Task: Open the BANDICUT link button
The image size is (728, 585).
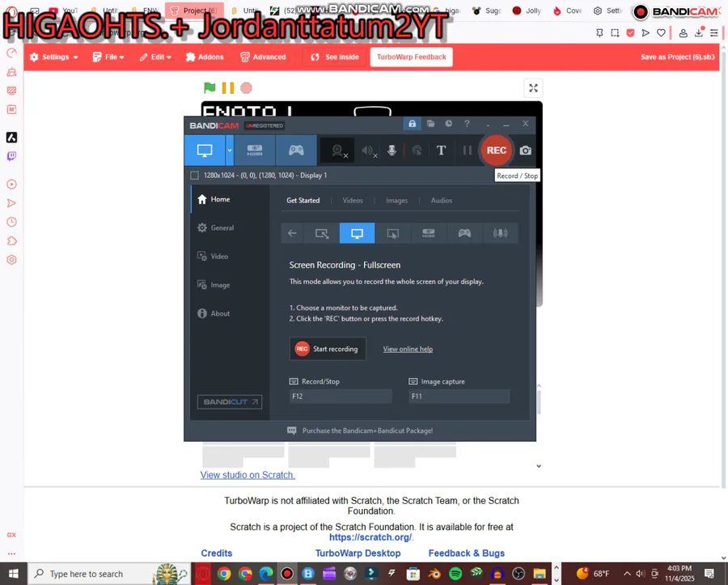Action: (230, 401)
